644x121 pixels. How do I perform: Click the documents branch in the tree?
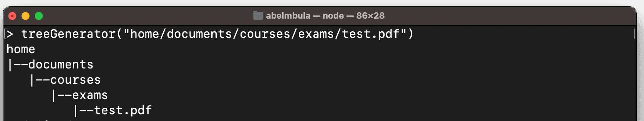tap(61, 64)
